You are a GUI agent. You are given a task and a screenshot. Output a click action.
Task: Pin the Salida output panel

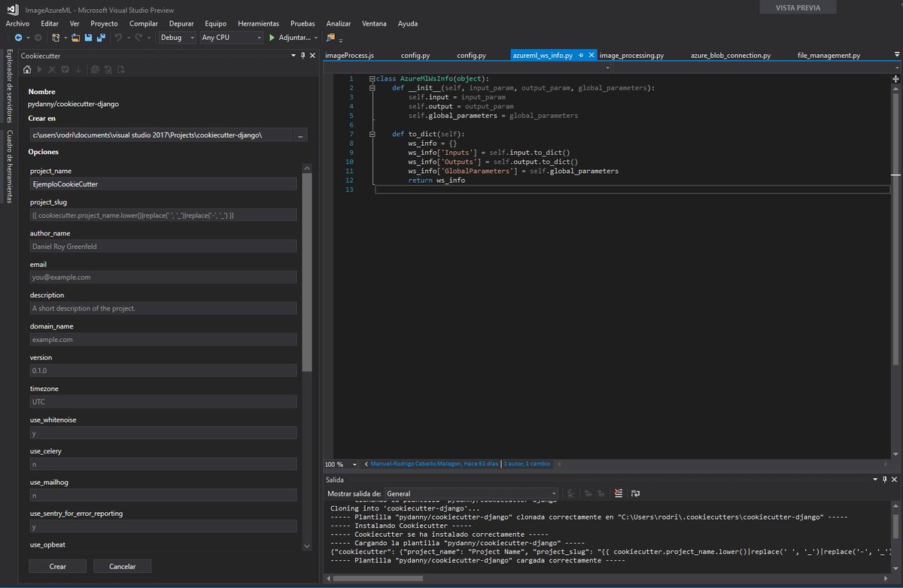click(x=884, y=479)
